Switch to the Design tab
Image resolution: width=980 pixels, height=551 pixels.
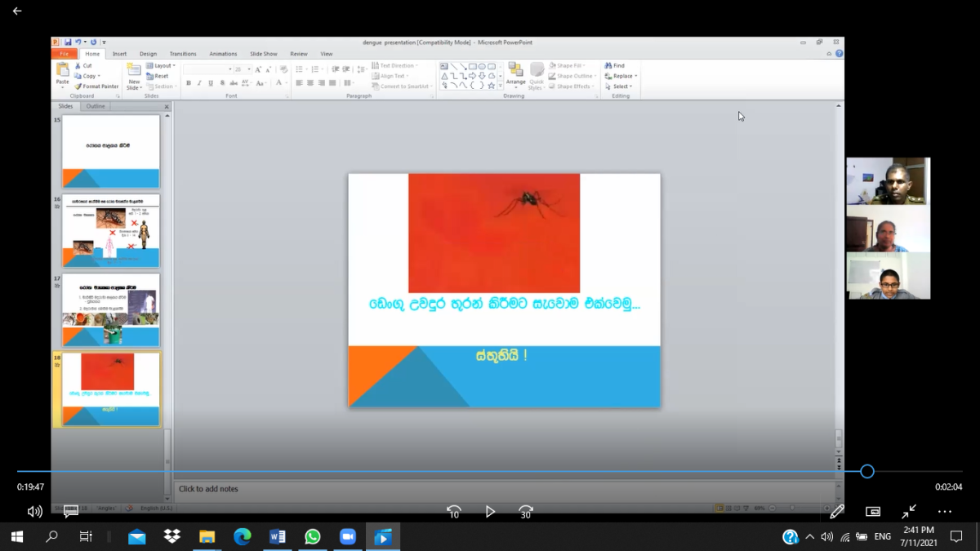(148, 54)
